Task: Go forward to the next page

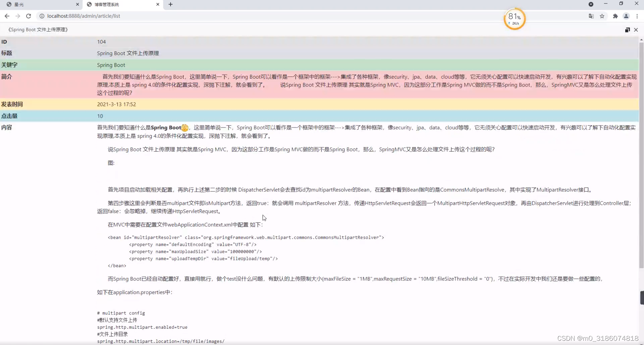Action: coord(18,16)
